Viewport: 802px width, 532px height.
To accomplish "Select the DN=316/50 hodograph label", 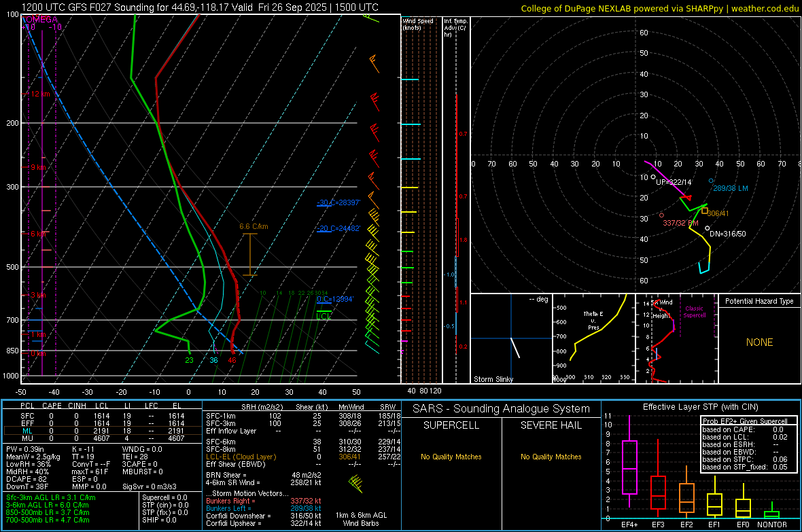I will coord(728,234).
